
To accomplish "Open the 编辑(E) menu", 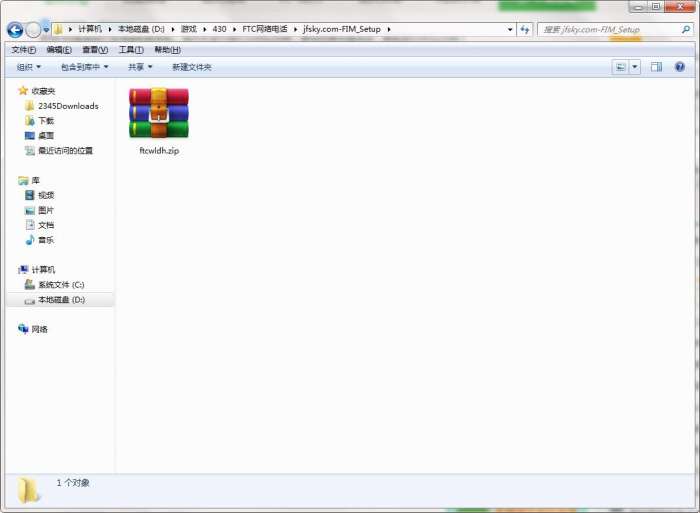I will coord(59,50).
